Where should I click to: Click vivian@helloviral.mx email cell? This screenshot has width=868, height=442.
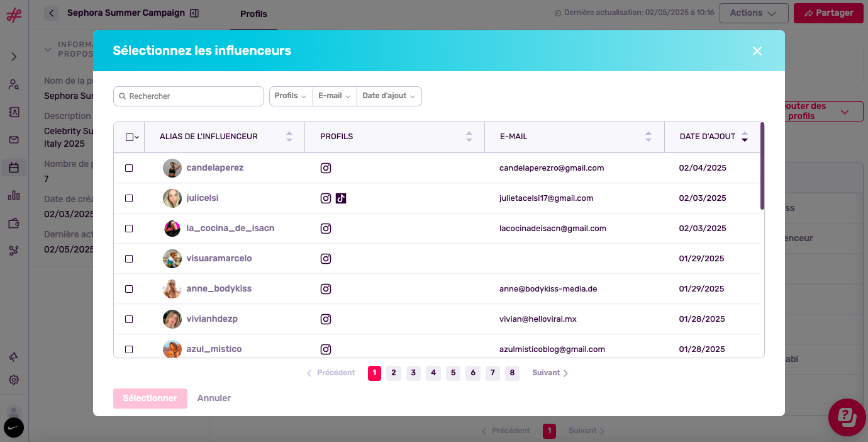coord(538,319)
